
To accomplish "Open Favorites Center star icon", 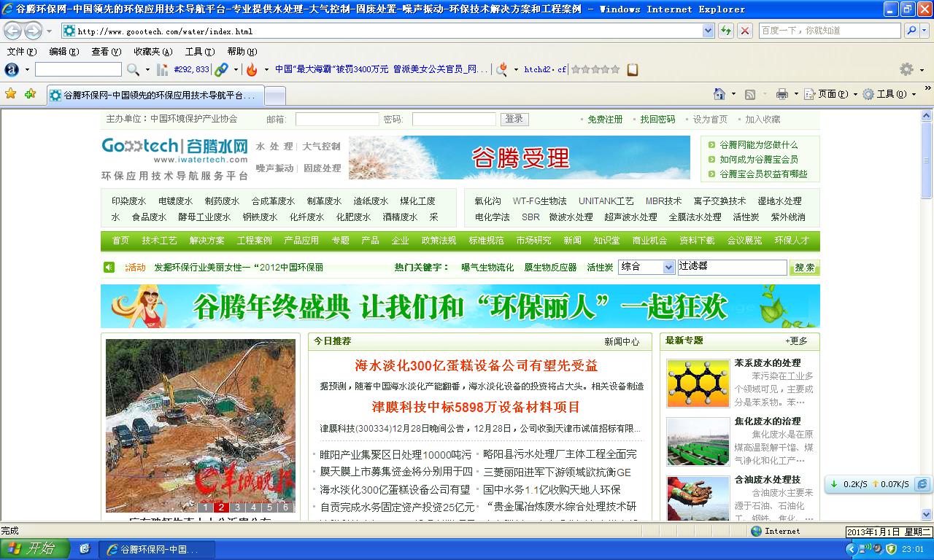I will click(x=11, y=94).
